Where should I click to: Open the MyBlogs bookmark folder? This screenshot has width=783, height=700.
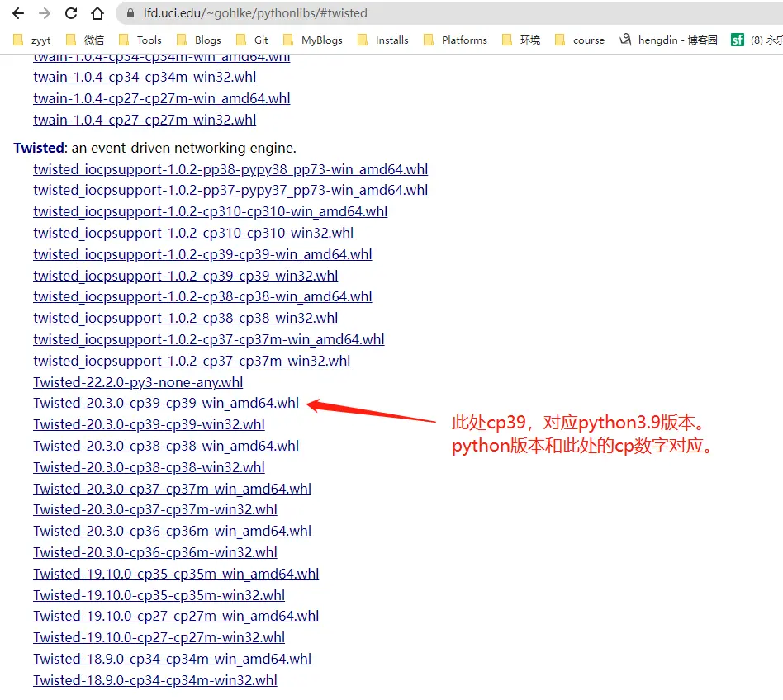coord(312,40)
